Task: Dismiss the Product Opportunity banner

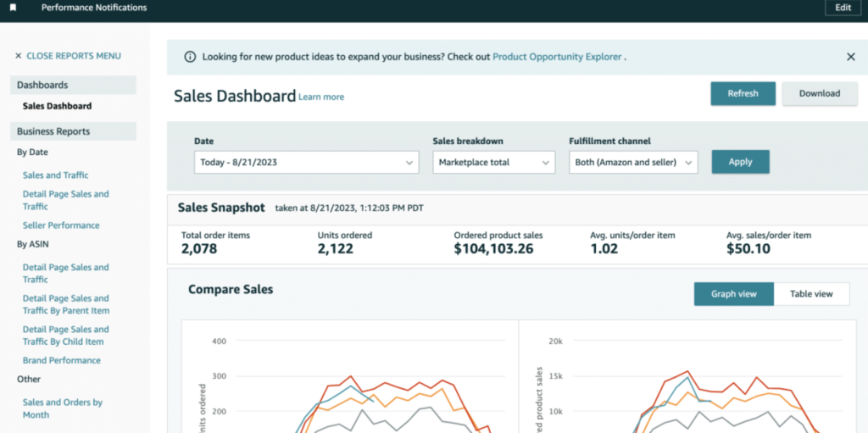Action: [x=850, y=57]
